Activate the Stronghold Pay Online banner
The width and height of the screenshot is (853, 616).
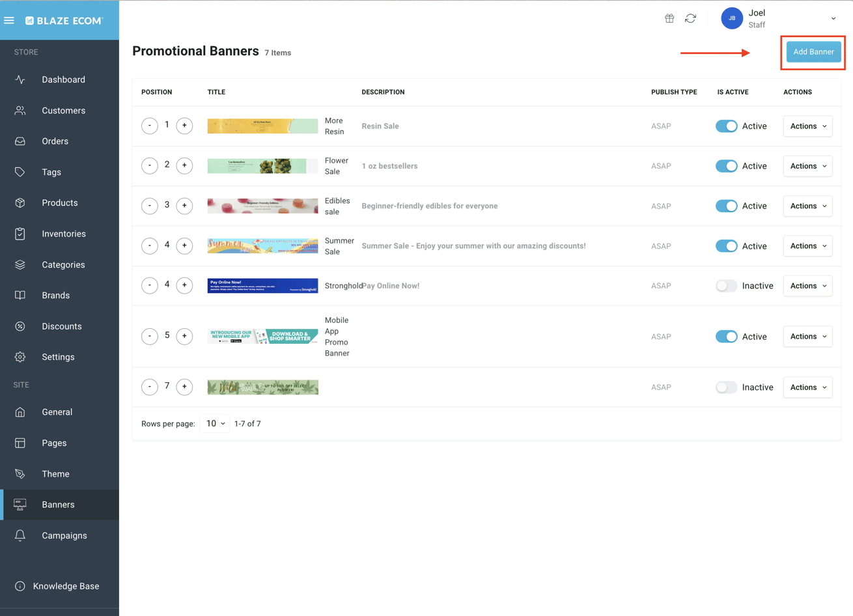[726, 285]
